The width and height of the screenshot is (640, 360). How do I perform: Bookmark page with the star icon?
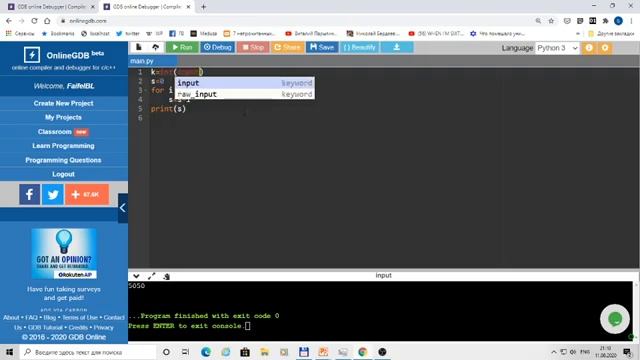[551, 21]
